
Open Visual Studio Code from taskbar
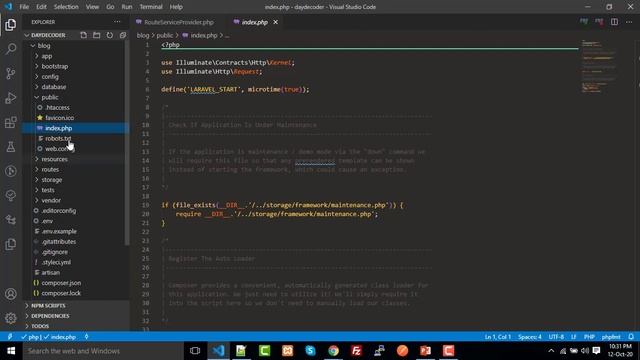(x=218, y=351)
